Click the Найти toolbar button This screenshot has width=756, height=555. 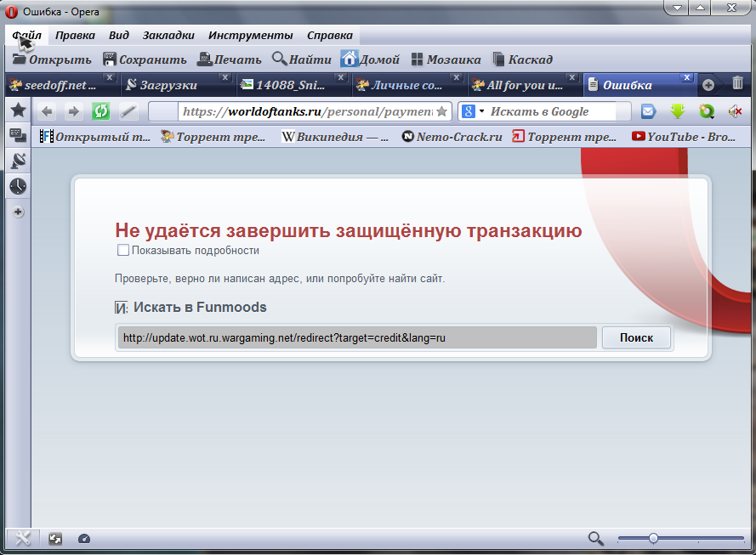(x=302, y=59)
